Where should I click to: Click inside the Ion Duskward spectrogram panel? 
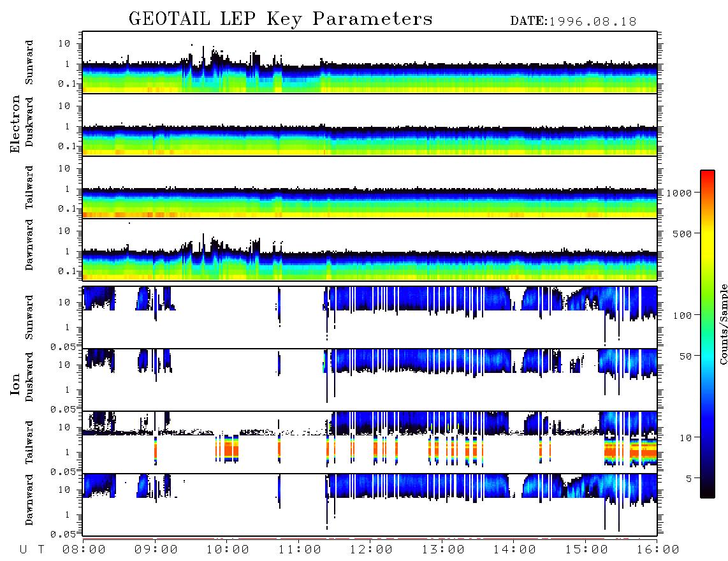(370, 379)
